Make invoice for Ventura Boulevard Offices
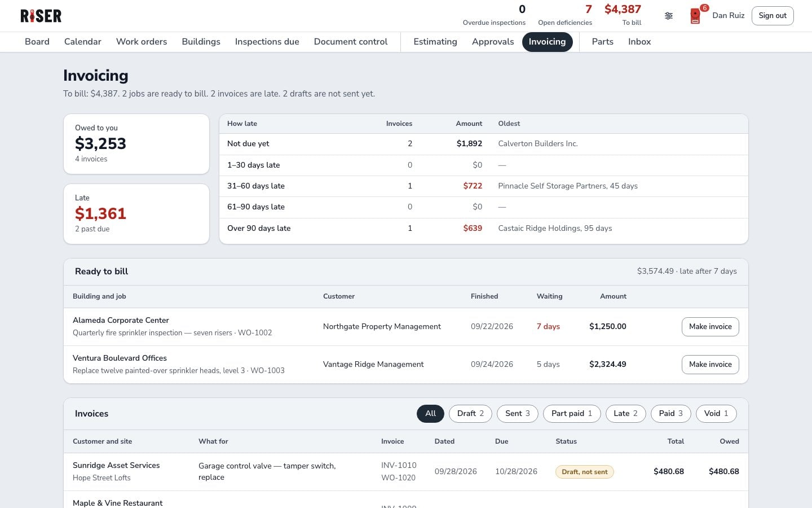Viewport: 812px width, 508px height. coord(710,365)
